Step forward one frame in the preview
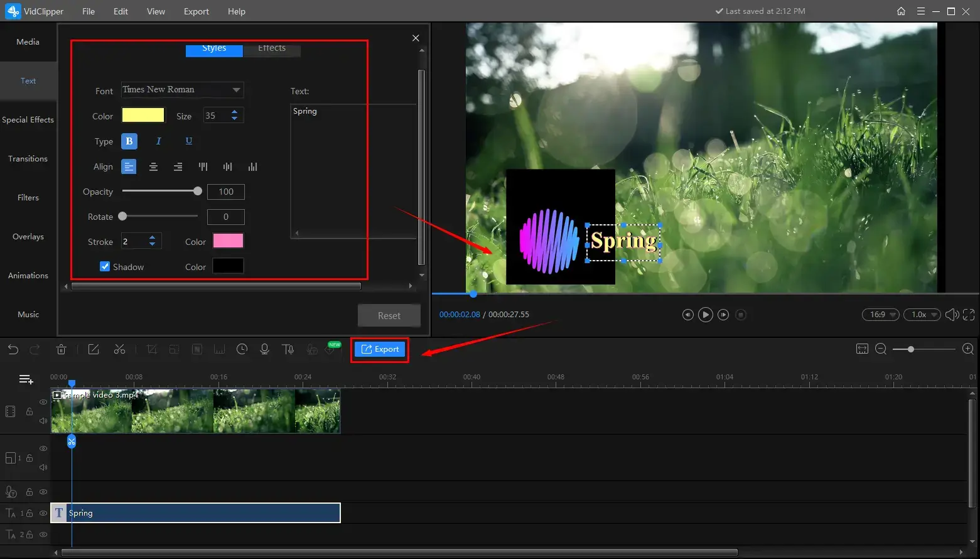Screen dimensions: 980x559 pyautogui.click(x=723, y=315)
